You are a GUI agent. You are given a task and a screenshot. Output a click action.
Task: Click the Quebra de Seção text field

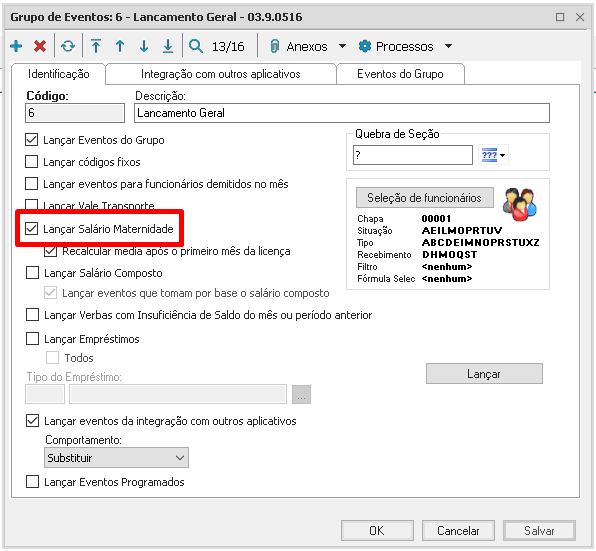coord(413,155)
